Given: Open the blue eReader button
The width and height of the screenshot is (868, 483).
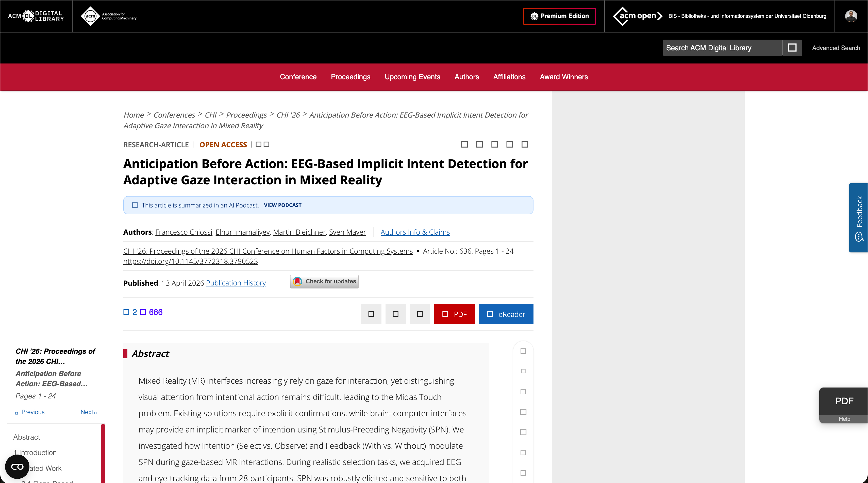Looking at the screenshot, I should 506,314.
